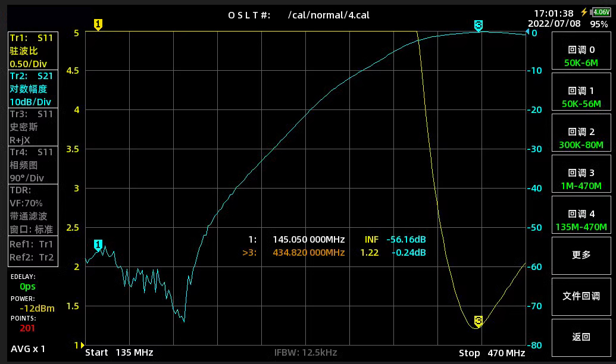Image resolution: width=616 pixels, height=364 pixels.
Task: Open the 更多 (More) menu
Action: point(581,255)
